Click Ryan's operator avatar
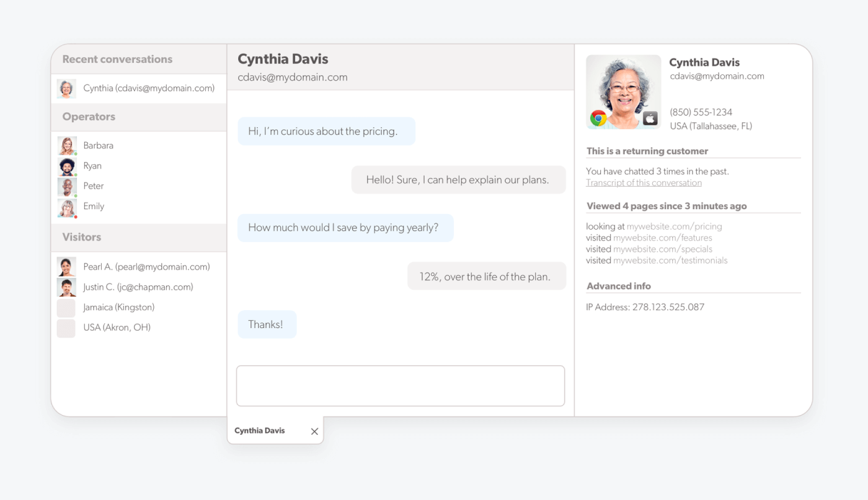Viewport: 868px width, 500px height. [67, 166]
